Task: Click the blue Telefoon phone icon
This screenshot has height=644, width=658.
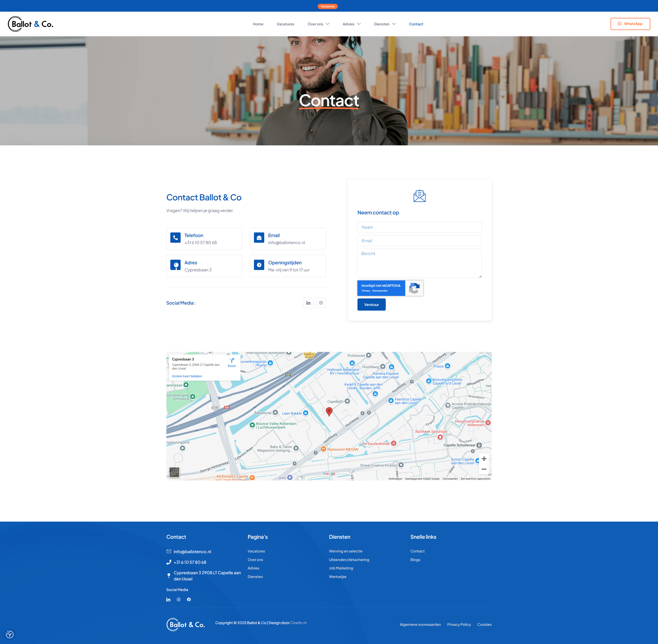Action: 175,238
